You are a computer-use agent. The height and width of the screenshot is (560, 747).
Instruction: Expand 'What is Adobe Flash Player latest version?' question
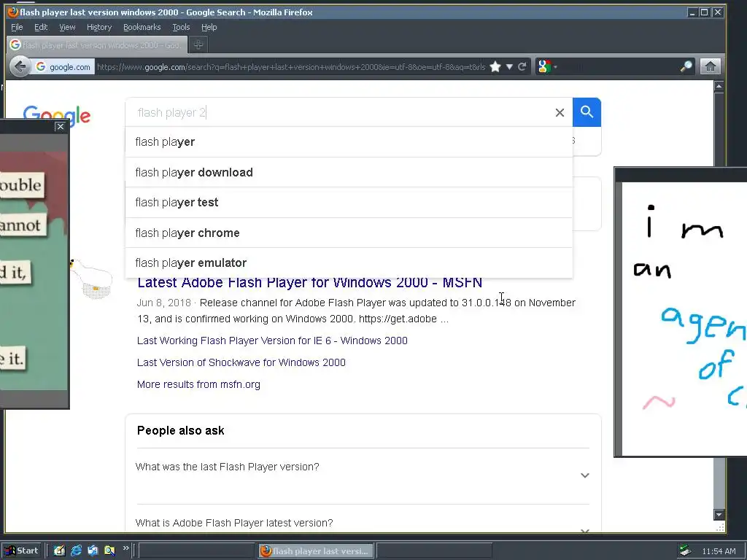[363, 523]
